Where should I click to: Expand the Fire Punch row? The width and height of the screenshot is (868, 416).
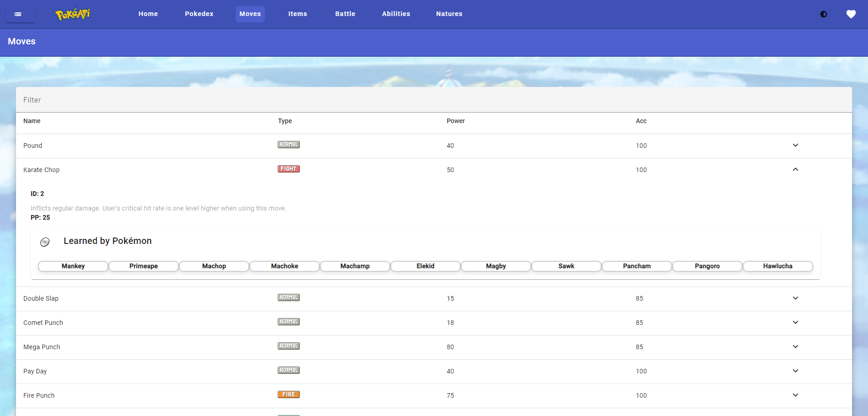tap(795, 395)
